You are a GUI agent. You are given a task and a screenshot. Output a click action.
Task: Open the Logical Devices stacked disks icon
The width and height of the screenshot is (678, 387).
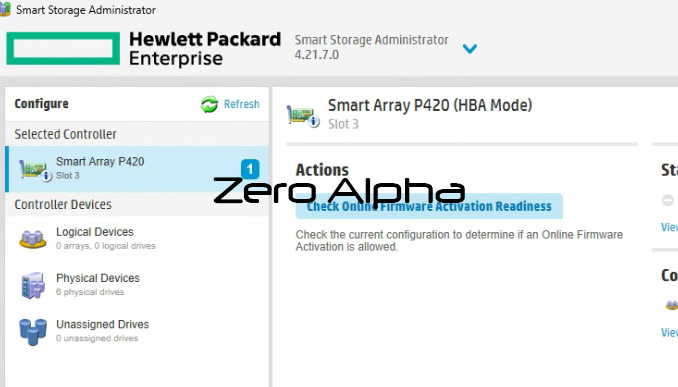point(32,239)
